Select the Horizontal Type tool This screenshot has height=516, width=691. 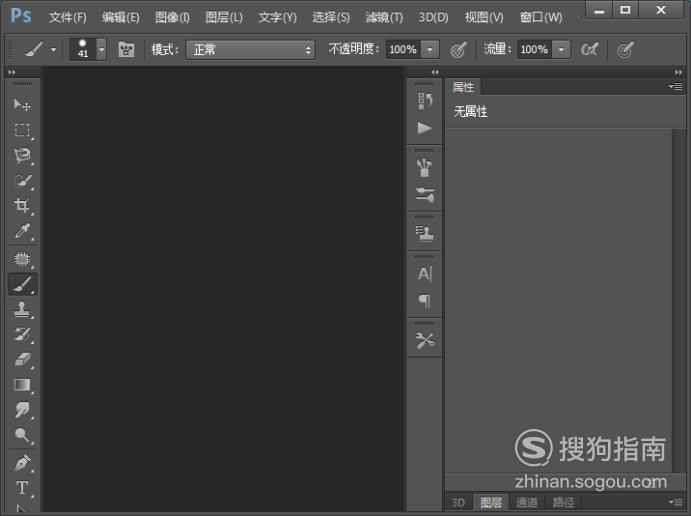pyautogui.click(x=22, y=488)
